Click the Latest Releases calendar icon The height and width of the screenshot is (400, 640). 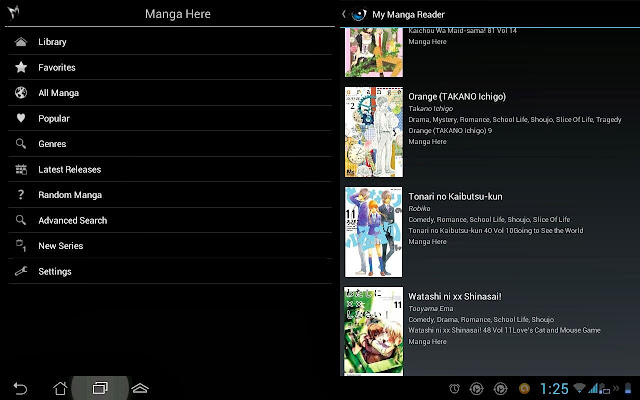point(21,169)
